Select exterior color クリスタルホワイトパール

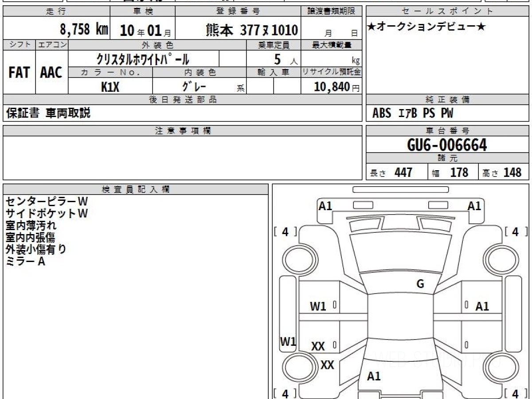143,59
